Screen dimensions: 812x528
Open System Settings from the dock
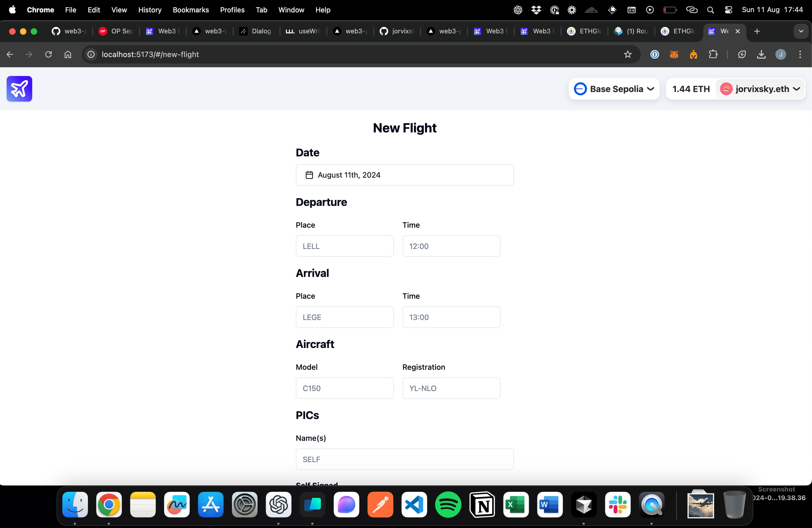click(x=245, y=505)
